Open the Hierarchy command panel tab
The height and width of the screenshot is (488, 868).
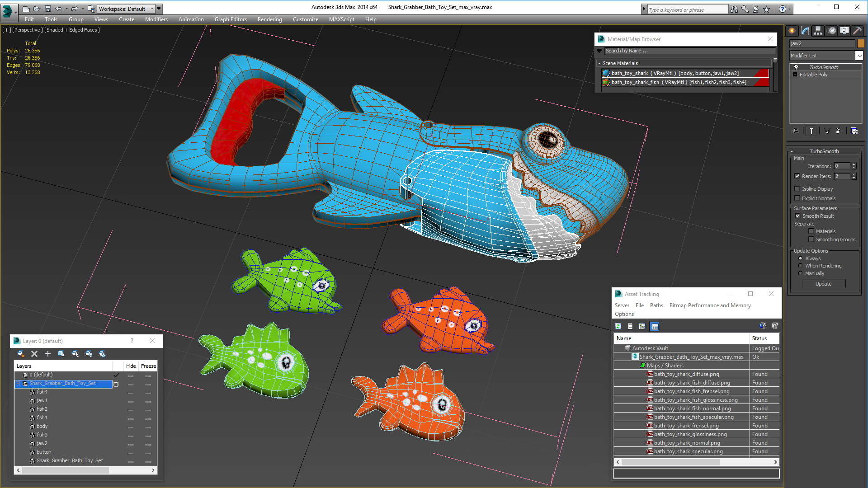point(818,31)
